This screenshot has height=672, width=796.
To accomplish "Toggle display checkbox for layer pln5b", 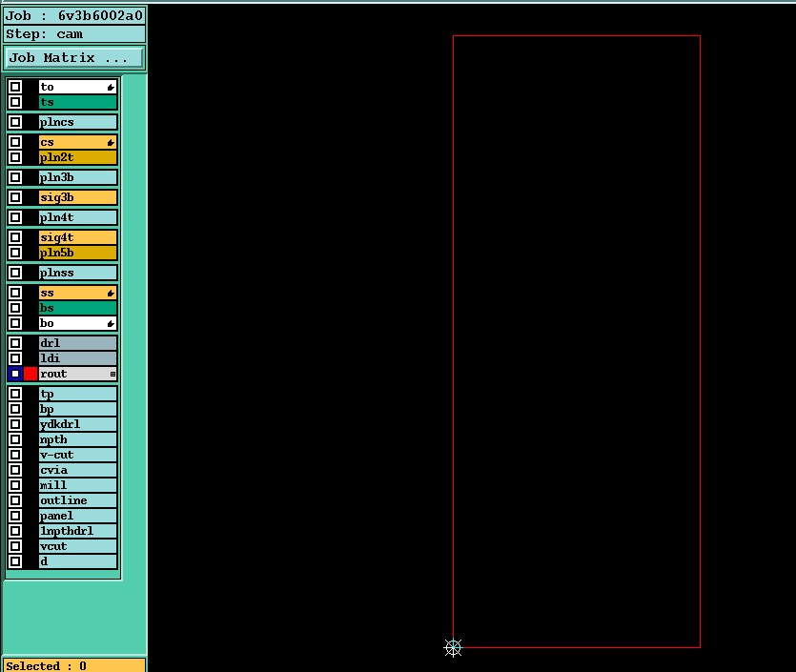I will coord(15,253).
